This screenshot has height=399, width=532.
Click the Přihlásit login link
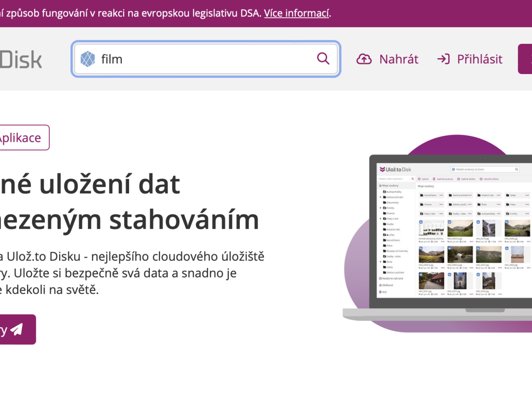point(469,59)
